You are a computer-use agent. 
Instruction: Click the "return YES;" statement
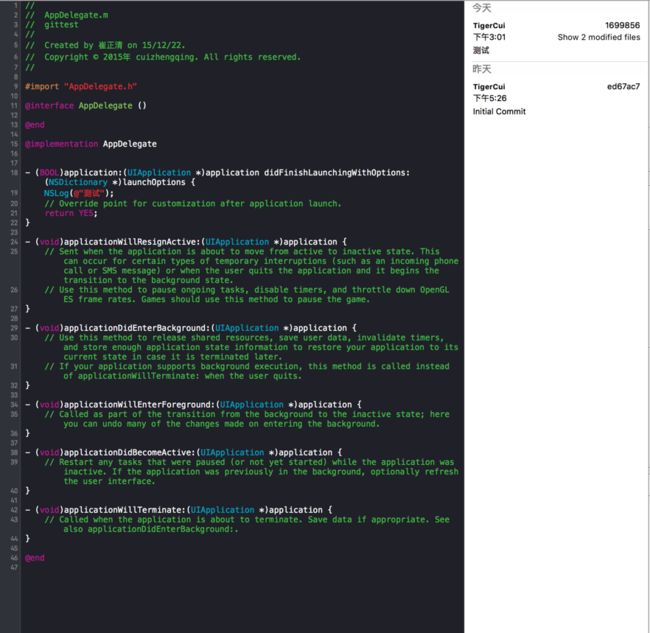pos(71,213)
